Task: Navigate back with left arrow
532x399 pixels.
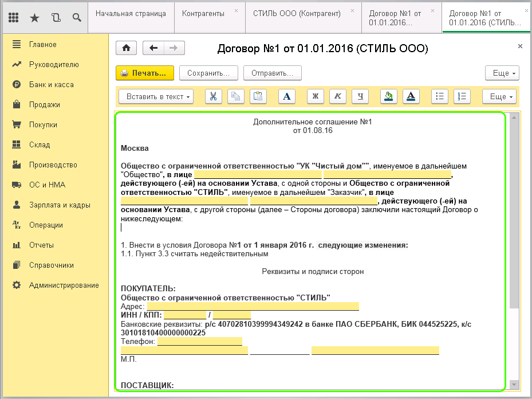Action: coord(153,48)
